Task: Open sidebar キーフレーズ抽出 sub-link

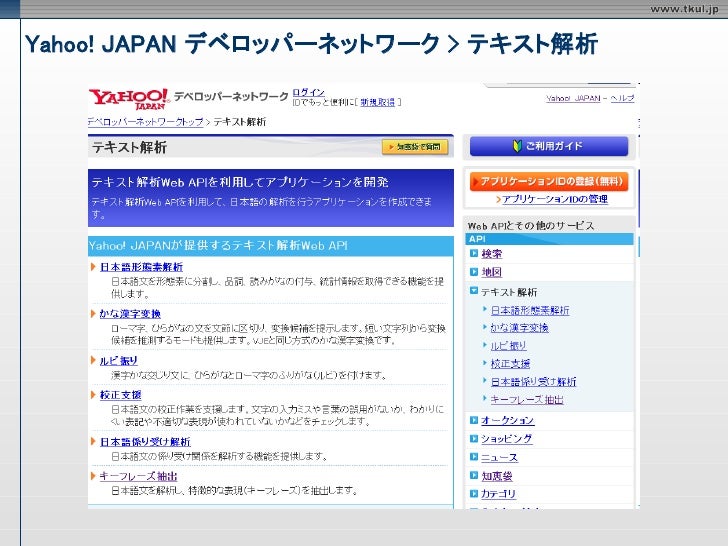Action: click(x=527, y=399)
